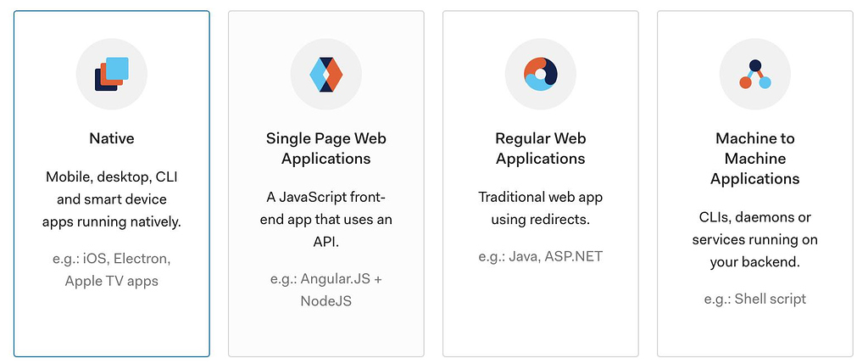
Task: Click the "e.g.: Shell script" example text
Action: tap(755, 300)
